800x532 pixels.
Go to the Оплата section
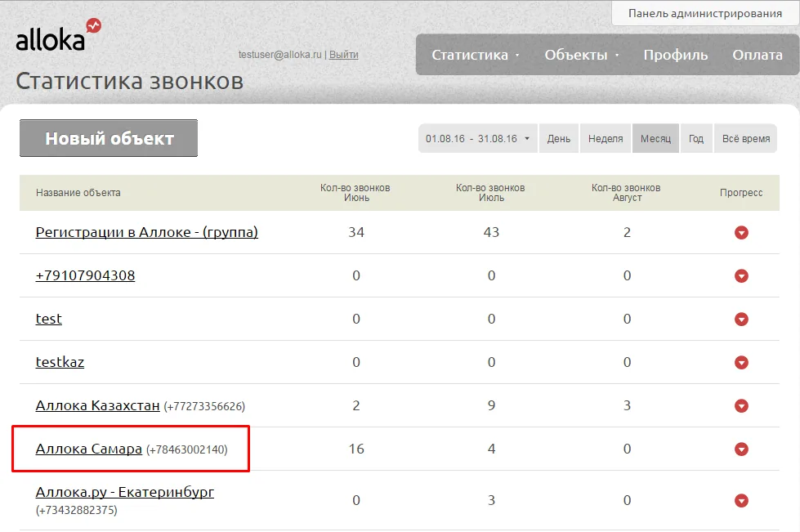tap(758, 55)
